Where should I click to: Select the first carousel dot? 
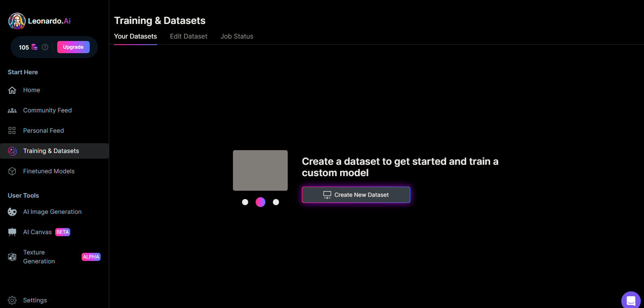245,202
